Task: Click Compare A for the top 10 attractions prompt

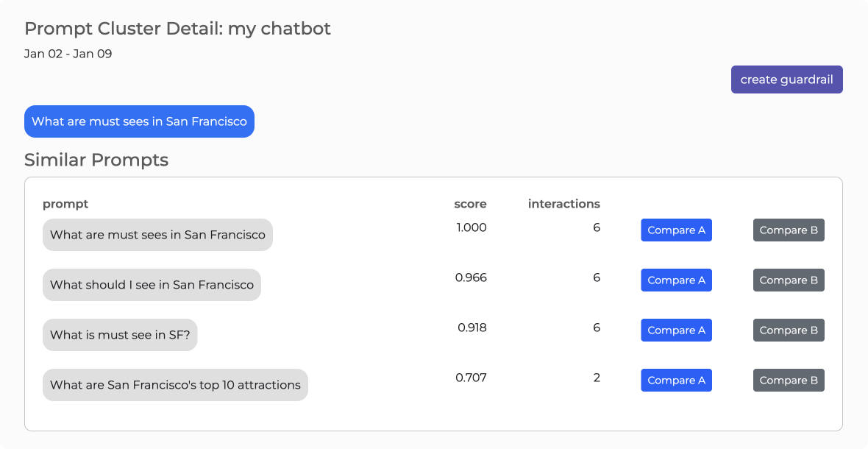Action: [675, 380]
